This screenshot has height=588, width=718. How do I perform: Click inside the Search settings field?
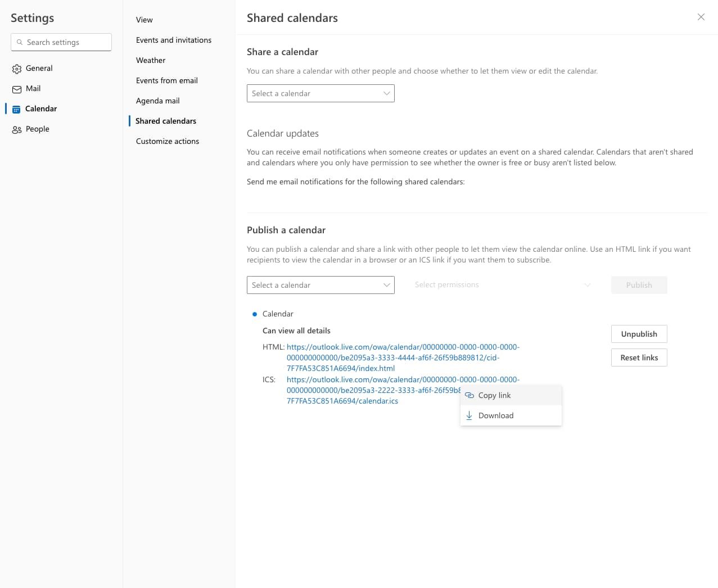[x=61, y=42]
